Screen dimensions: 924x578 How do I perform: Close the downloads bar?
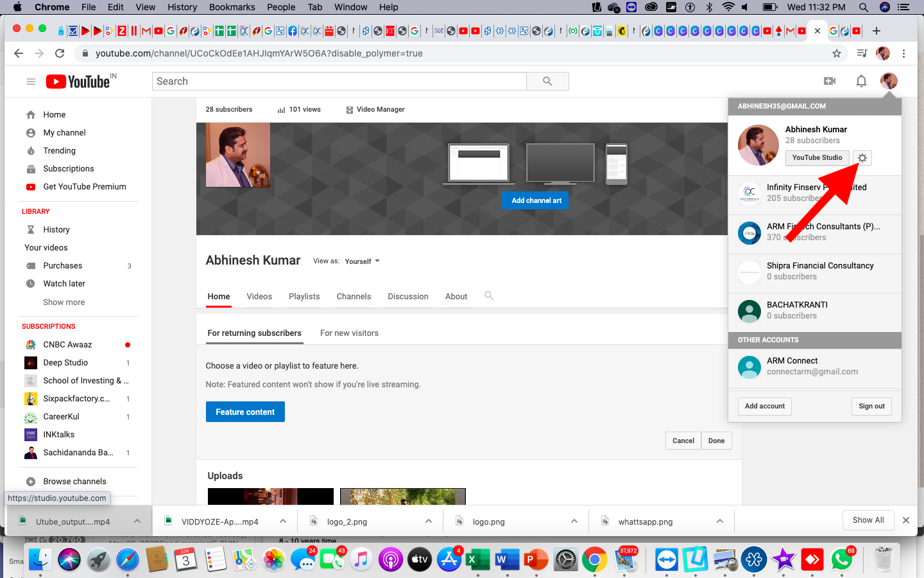906,520
